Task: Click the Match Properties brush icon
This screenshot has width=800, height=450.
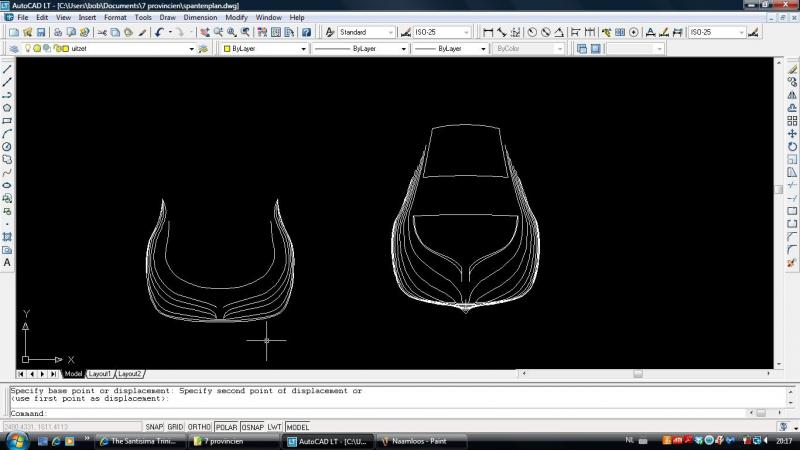Action: pyautogui.click(x=142, y=32)
